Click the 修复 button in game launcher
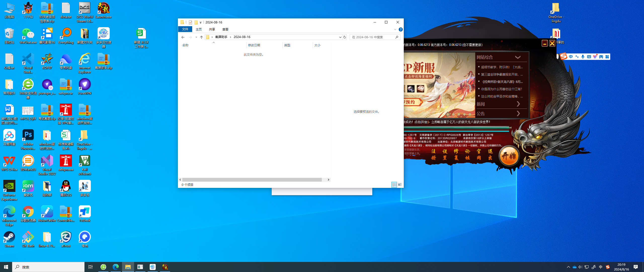 point(456,154)
